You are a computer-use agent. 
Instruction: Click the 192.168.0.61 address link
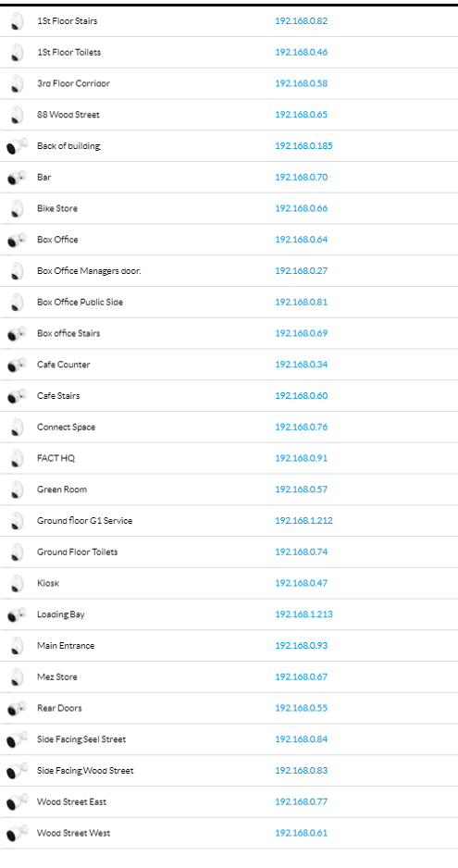[302, 833]
